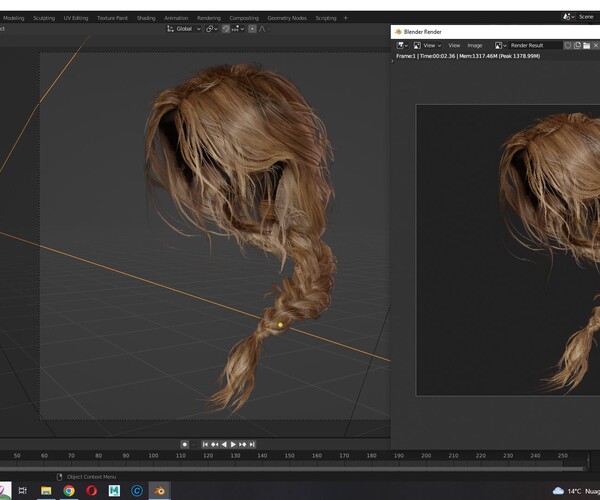
Task: Open the Texture Paint workspace tab
Action: (112, 18)
